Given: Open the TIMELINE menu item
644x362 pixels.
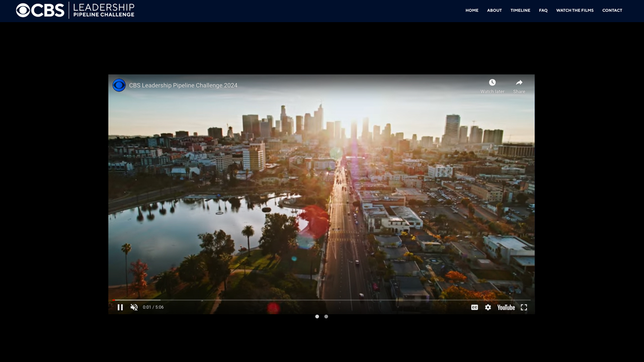Looking at the screenshot, I should coord(520,11).
